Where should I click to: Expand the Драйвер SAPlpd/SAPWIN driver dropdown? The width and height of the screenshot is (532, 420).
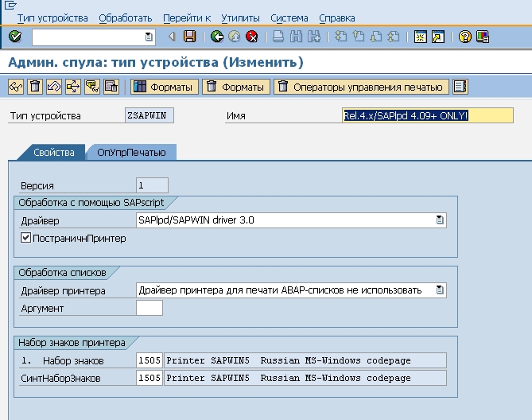[440, 220]
